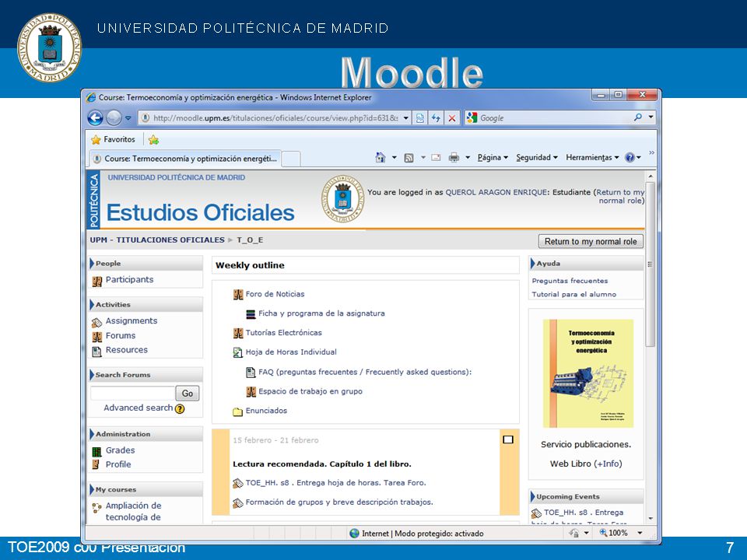Open the Seguridad menu
Viewport: 747px width, 560px height.
[537, 158]
